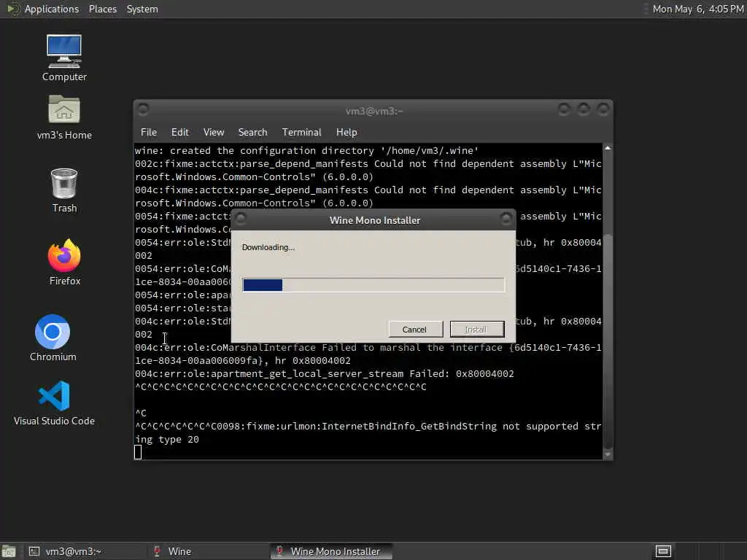Click the workspace switcher icon in bottom panel
Screen dimensions: 747x560
[663, 551]
